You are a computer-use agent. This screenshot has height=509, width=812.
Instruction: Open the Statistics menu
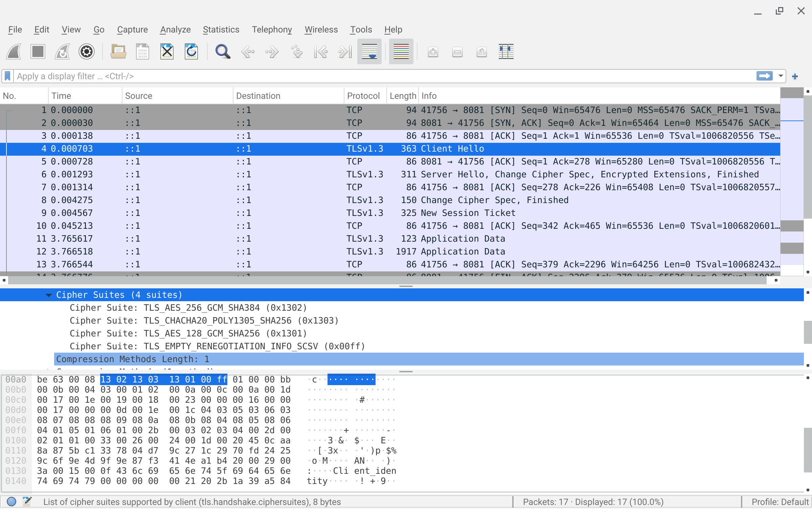(x=221, y=30)
